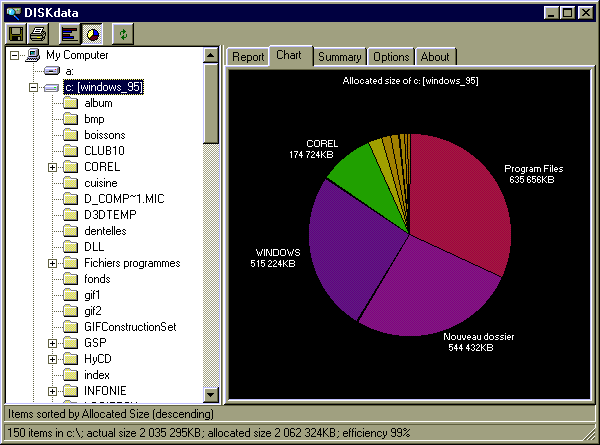Collapse the My Computer tree node
Viewport: 600px width, 445px height.
(x=14, y=56)
